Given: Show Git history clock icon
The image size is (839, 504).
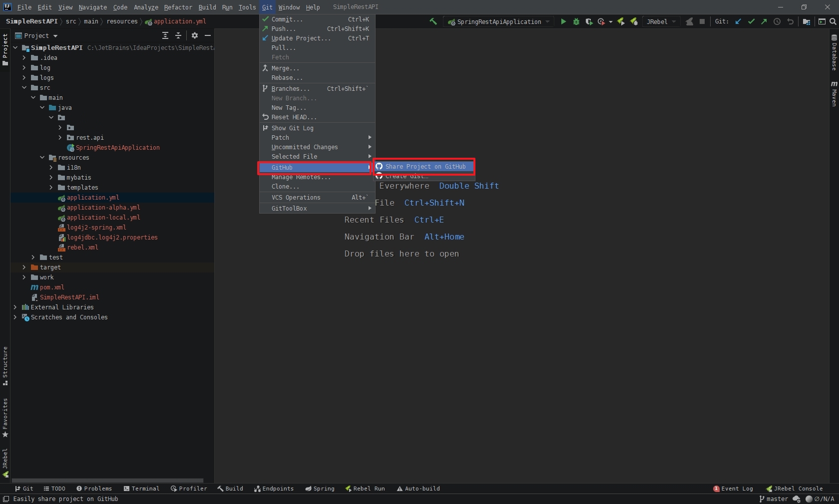Looking at the screenshot, I should pyautogui.click(x=777, y=21).
